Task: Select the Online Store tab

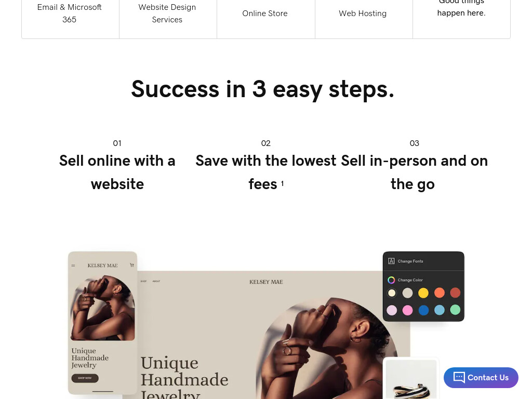Action: pyautogui.click(x=264, y=13)
